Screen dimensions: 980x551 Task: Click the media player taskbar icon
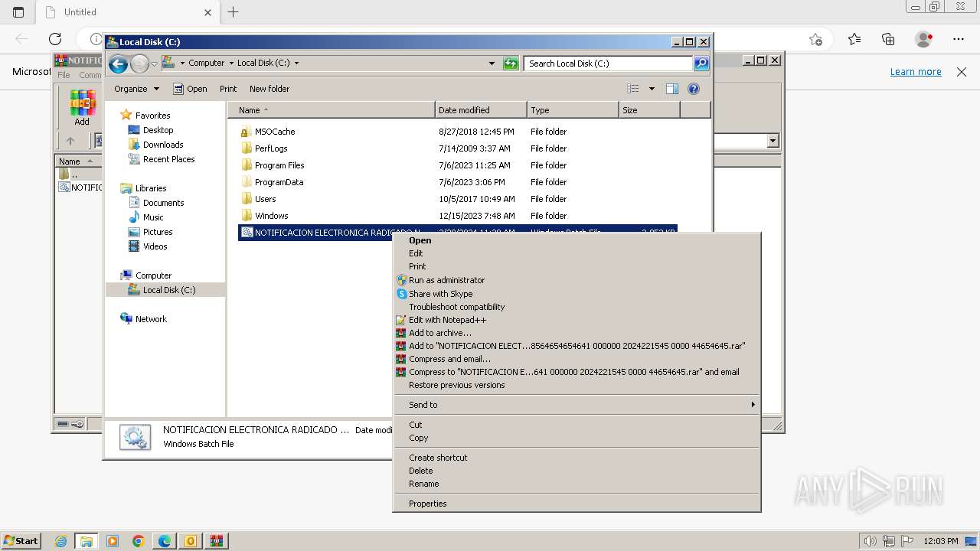(113, 541)
